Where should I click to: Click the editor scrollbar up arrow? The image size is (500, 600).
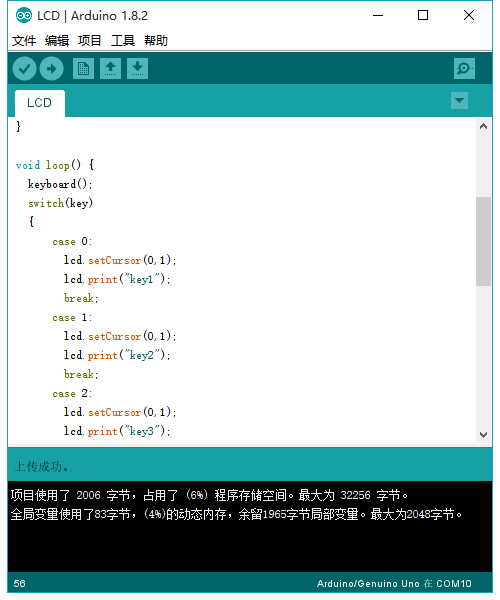tap(484, 127)
